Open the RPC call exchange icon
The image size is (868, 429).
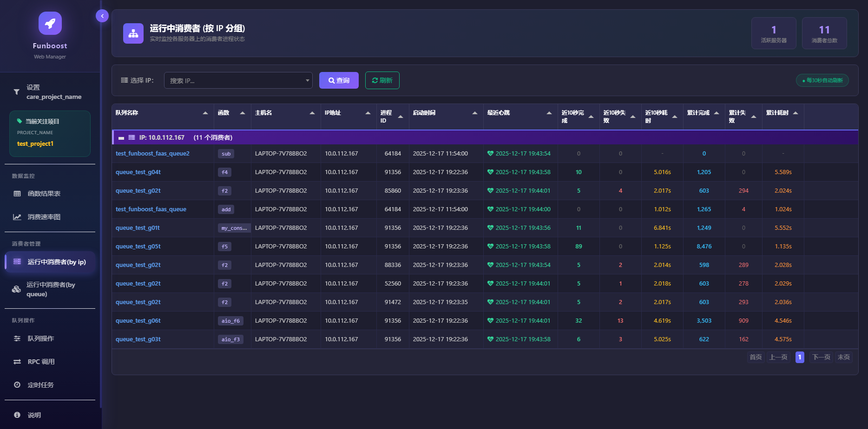17,362
